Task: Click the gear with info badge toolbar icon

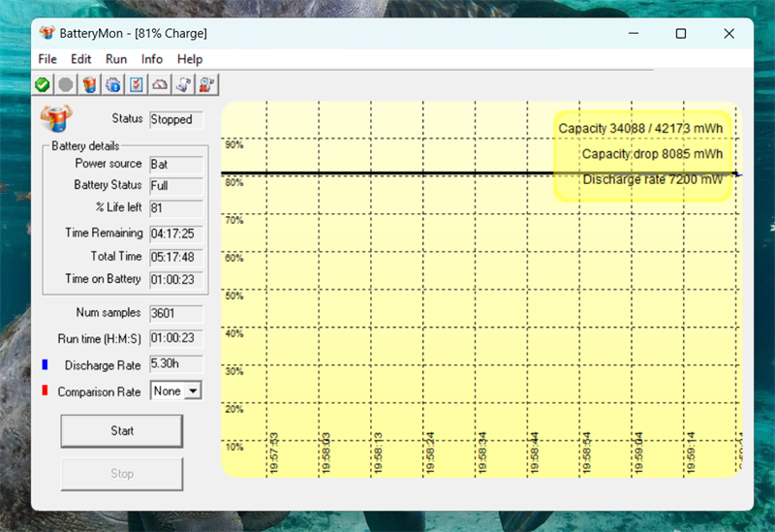Action: tap(113, 84)
